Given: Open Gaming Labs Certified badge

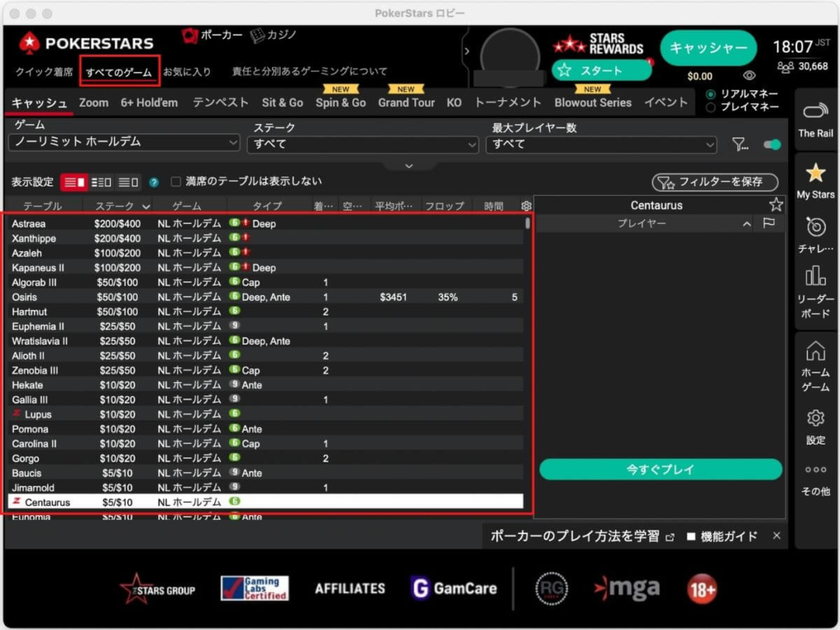Looking at the screenshot, I should tap(255, 588).
